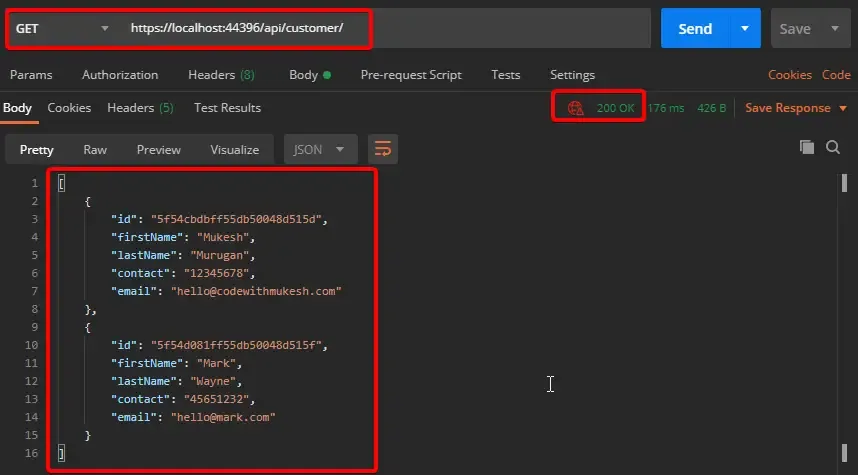Screen dimensions: 858x475
Task: Toggle the line wrap icon
Action: [383, 149]
